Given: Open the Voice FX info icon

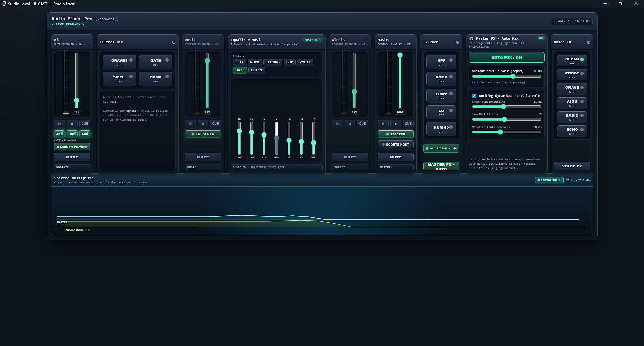Looking at the screenshot, I should click(589, 42).
